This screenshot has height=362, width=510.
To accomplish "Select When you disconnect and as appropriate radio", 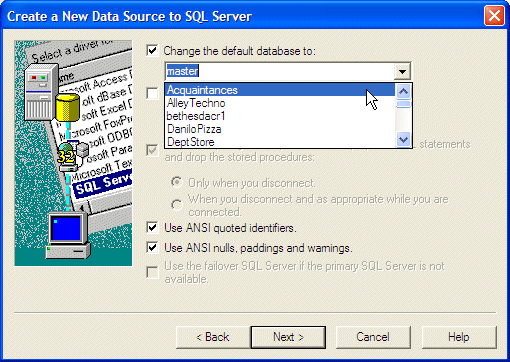I will [x=177, y=205].
